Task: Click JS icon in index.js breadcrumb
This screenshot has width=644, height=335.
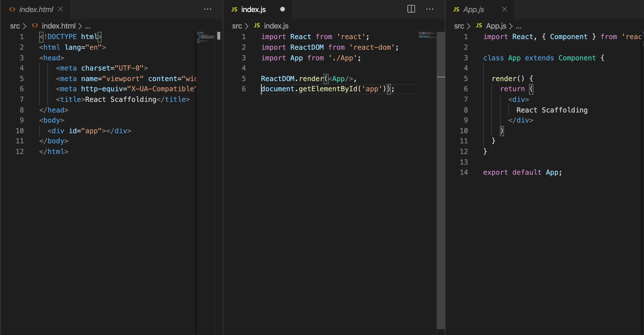Action: coord(257,26)
